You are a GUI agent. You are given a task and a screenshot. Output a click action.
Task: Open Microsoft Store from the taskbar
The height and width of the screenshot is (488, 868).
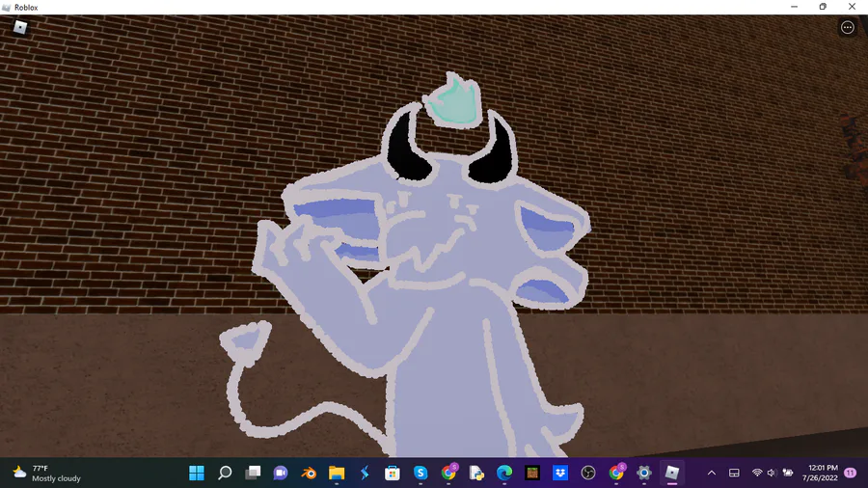[393, 474]
